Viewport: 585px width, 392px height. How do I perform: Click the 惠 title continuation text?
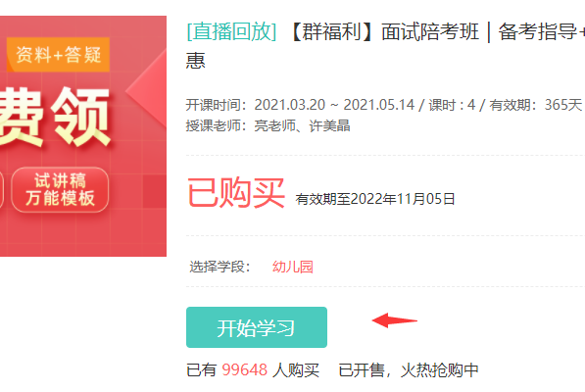point(196,61)
